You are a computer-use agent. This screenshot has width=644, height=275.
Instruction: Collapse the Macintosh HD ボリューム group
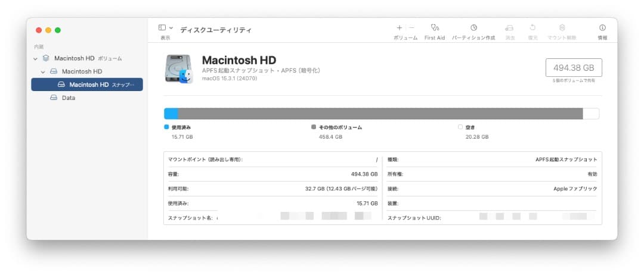coord(35,58)
